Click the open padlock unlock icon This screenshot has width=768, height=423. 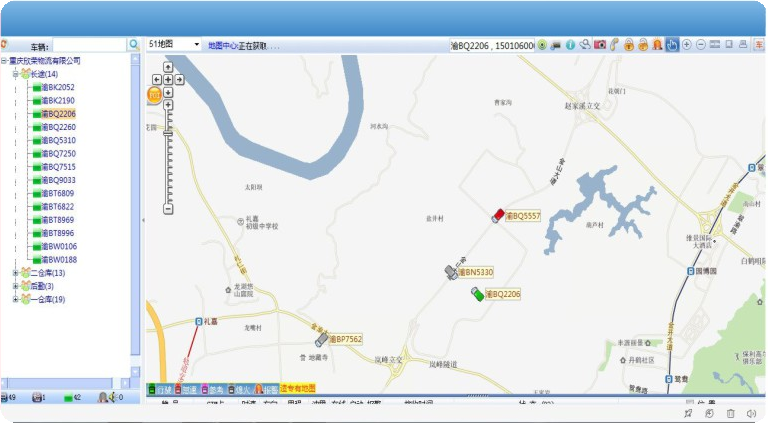(643, 45)
